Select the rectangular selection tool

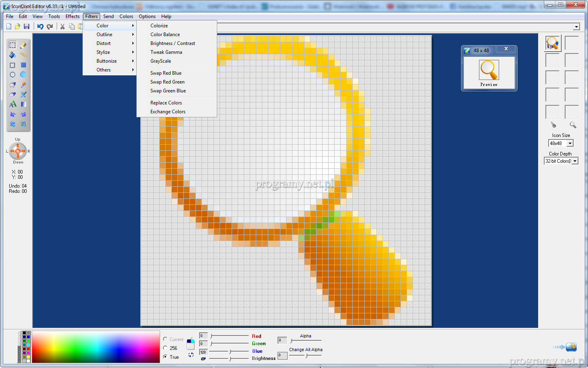coord(12,45)
